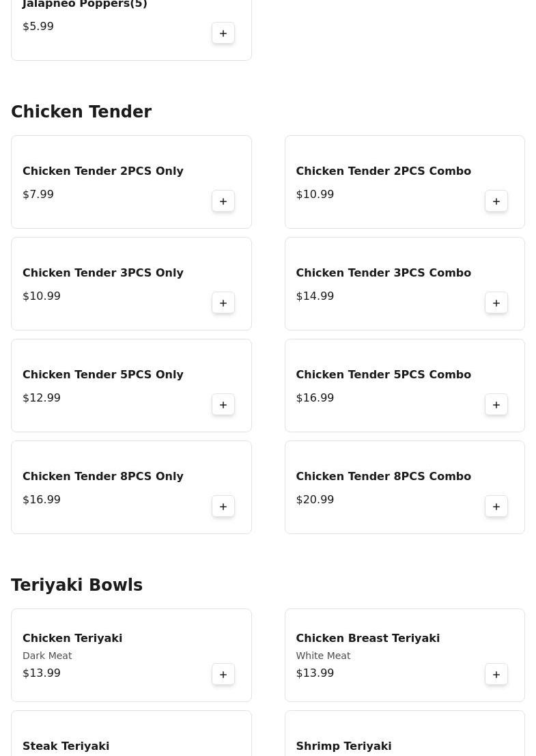Add Jalapeno Poppers(5) with the plus icon
536x756 pixels.
[223, 33]
